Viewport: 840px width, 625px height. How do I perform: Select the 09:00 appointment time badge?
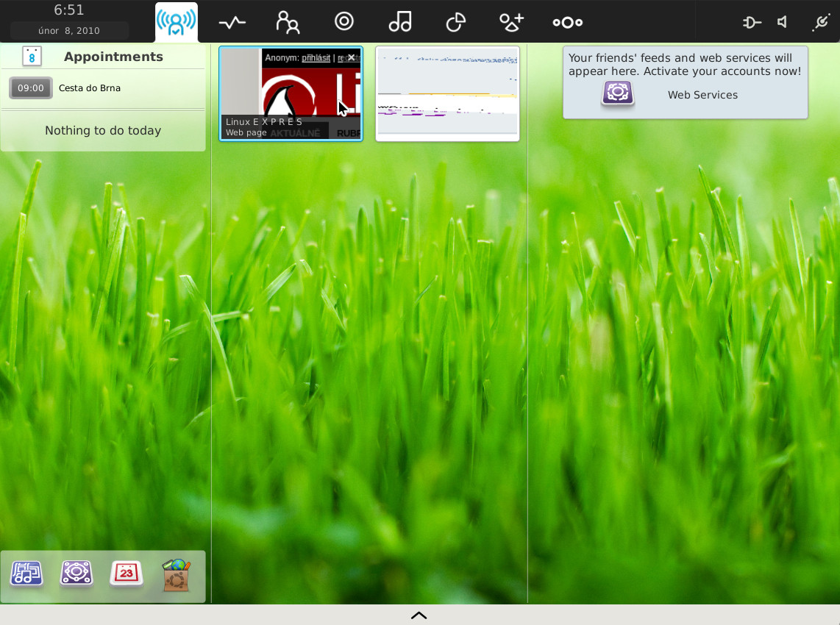[x=31, y=87]
